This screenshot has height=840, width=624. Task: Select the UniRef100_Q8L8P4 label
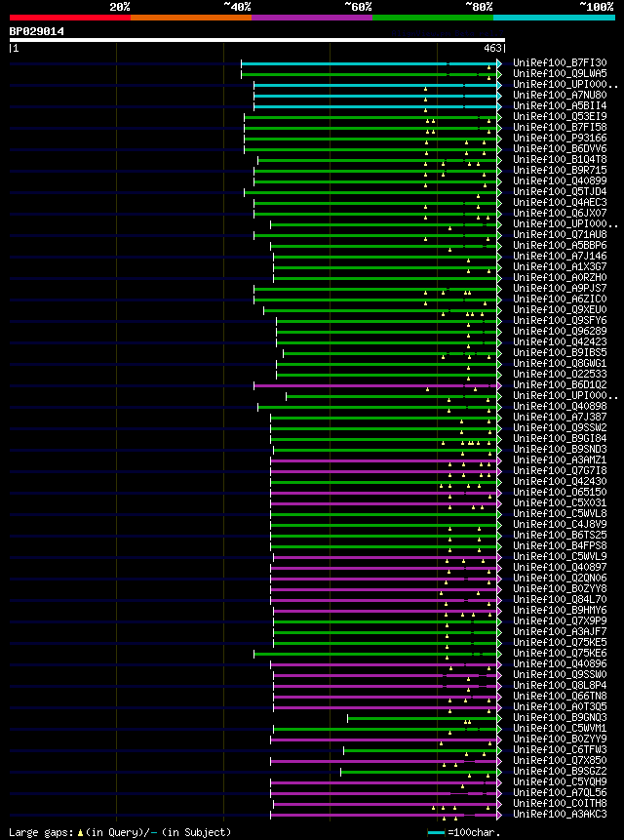(561, 685)
